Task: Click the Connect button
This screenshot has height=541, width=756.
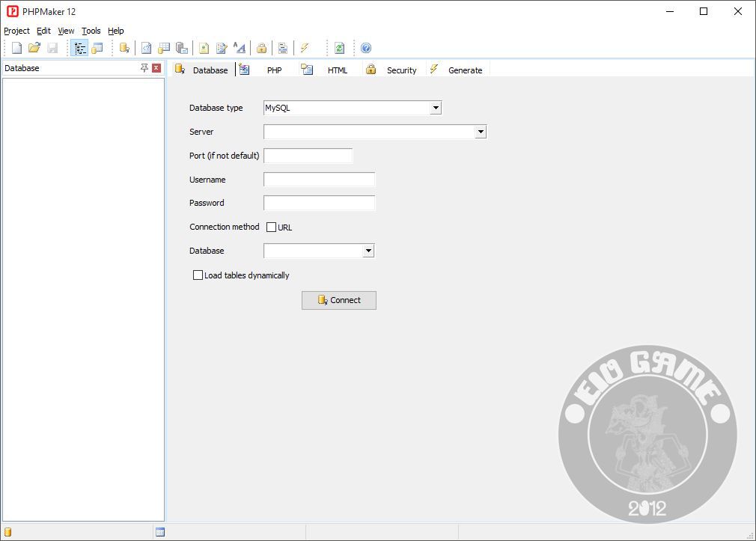Action: tap(339, 300)
